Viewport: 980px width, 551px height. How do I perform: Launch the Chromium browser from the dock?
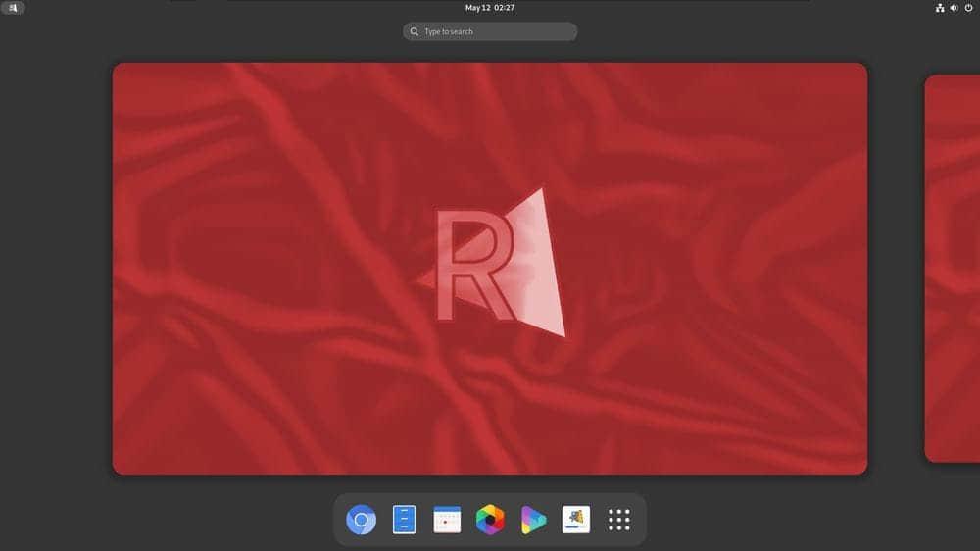point(362,519)
